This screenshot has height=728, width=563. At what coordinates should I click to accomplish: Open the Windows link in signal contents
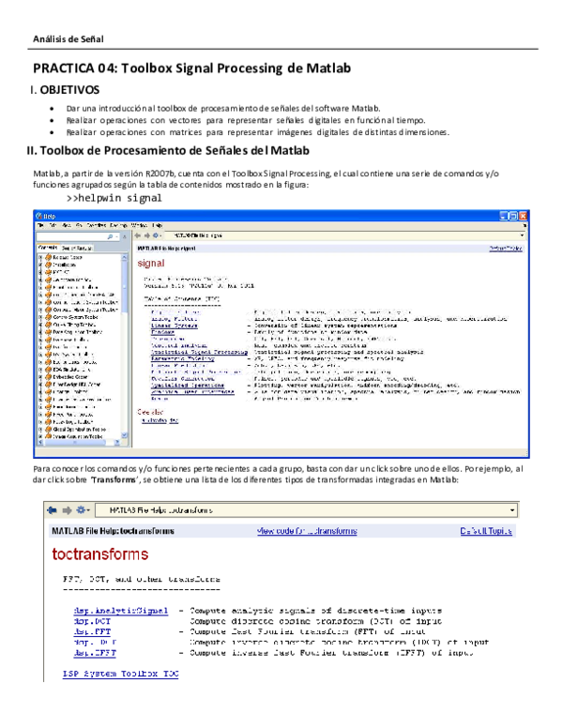pyautogui.click(x=162, y=332)
